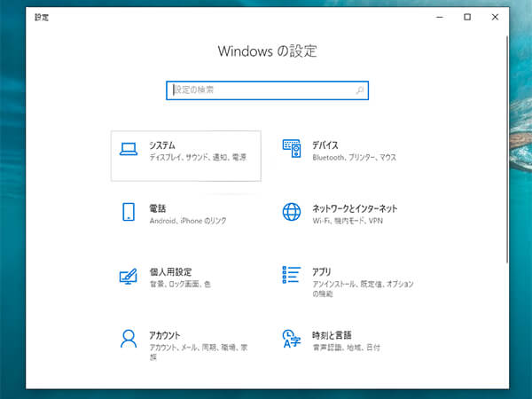This screenshot has height=399, width=532.
Task: Click アンインストール、既定値、オプション description text
Action: click(x=363, y=289)
